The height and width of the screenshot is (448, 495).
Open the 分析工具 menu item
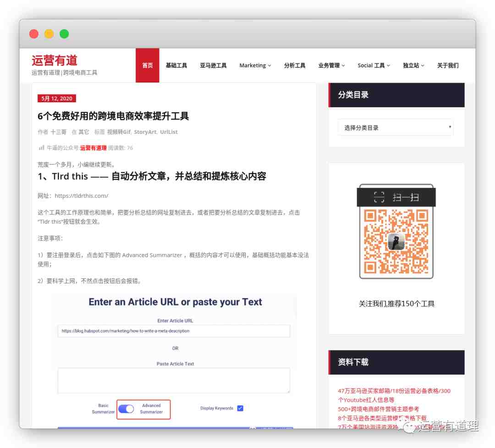pyautogui.click(x=295, y=66)
